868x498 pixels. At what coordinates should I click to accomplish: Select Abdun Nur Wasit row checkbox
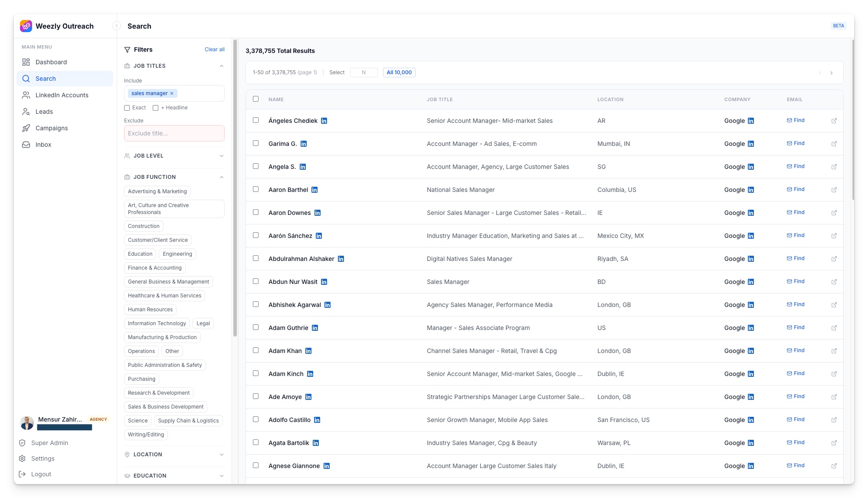[x=255, y=281]
